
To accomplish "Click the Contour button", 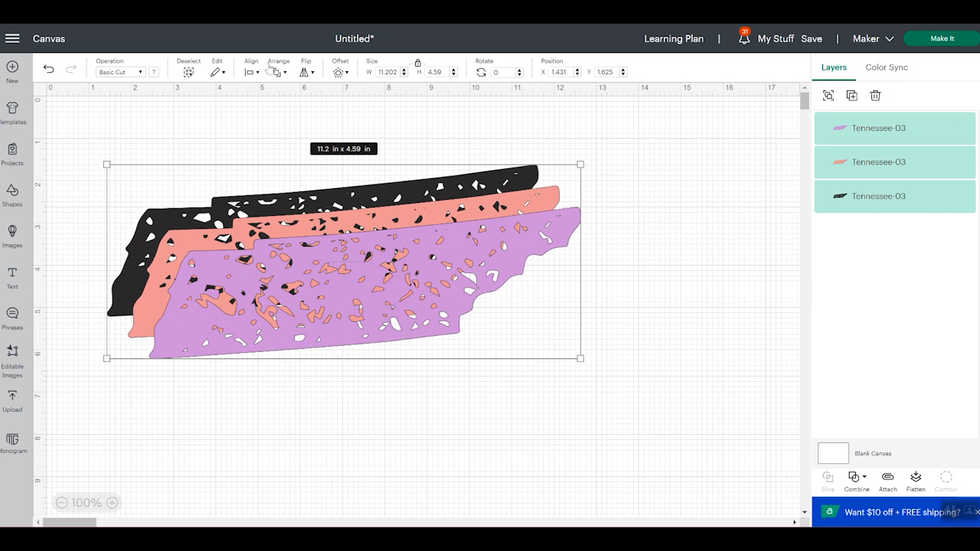I will point(946,481).
